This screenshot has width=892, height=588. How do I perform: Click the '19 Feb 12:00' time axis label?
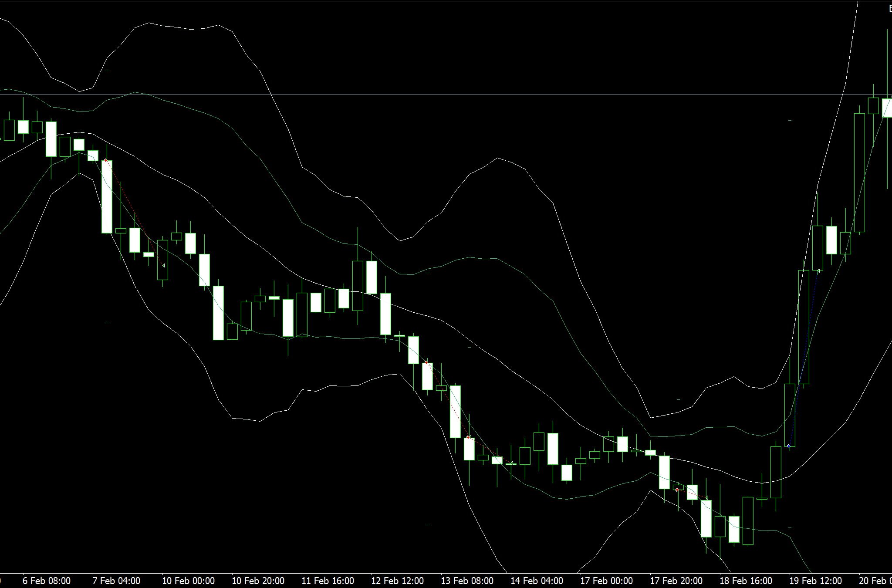pos(815,581)
